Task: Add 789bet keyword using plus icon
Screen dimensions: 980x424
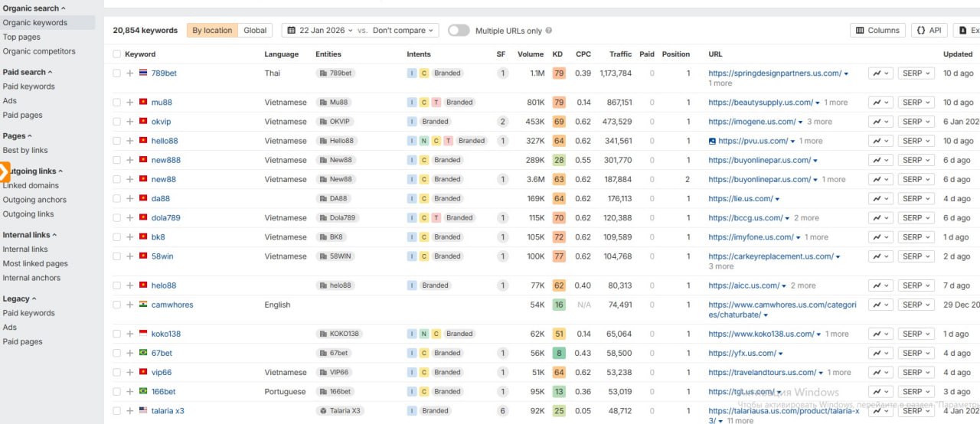Action: [x=130, y=73]
